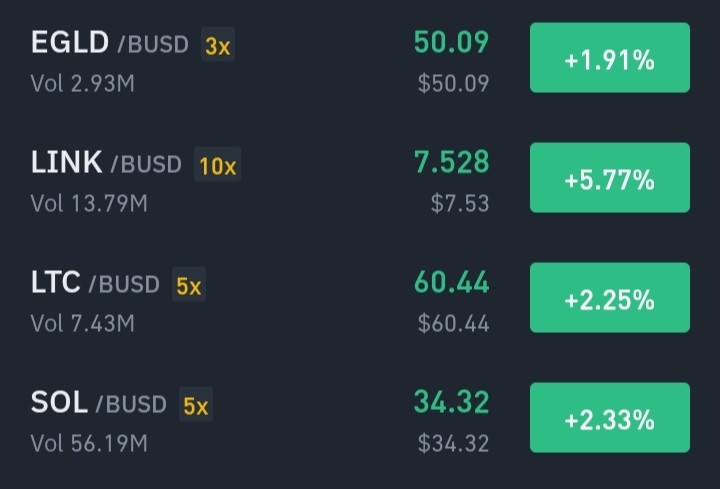Click the Vol 56.19M label for SOL
The height and width of the screenshot is (489, 720).
coord(89,443)
